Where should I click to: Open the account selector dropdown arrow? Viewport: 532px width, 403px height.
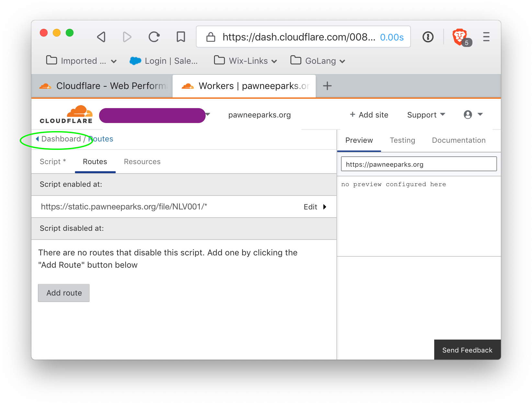208,114
